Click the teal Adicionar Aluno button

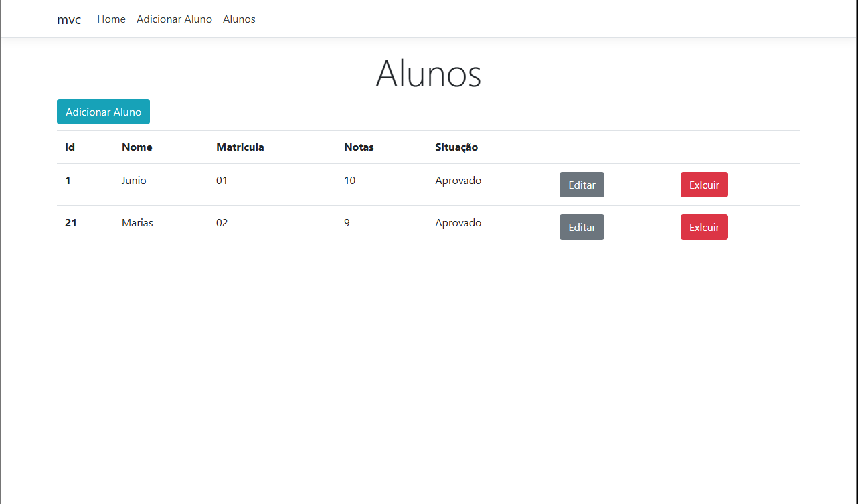[103, 112]
